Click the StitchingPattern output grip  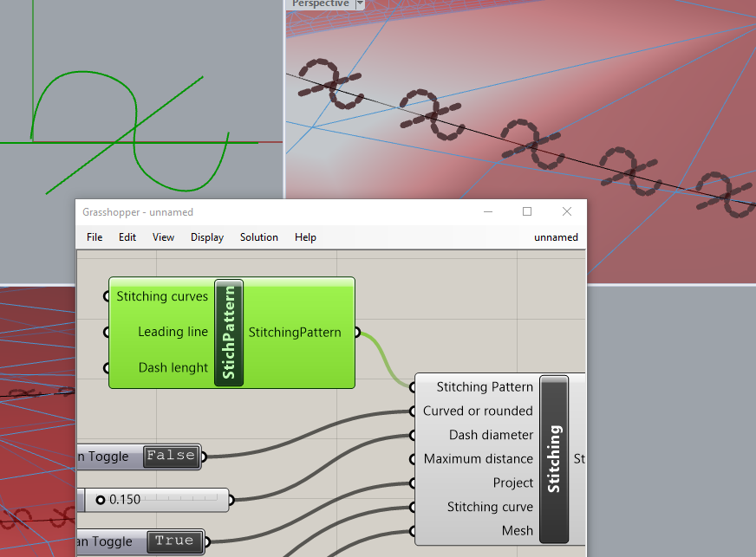coord(357,333)
